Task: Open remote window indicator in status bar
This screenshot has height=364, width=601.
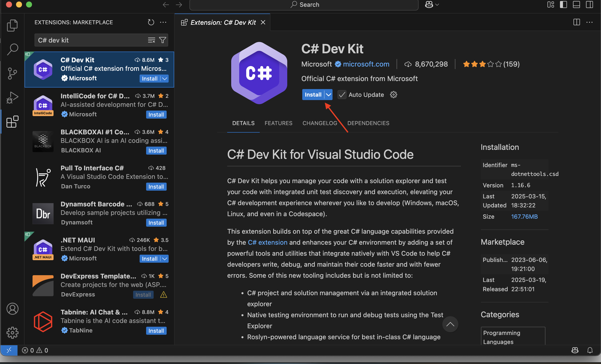Action: point(9,350)
